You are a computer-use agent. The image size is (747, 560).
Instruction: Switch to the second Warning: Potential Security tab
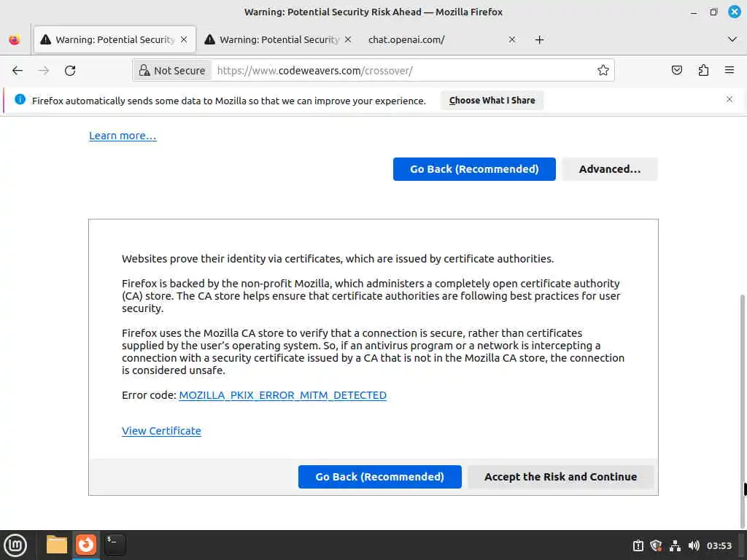(278, 39)
